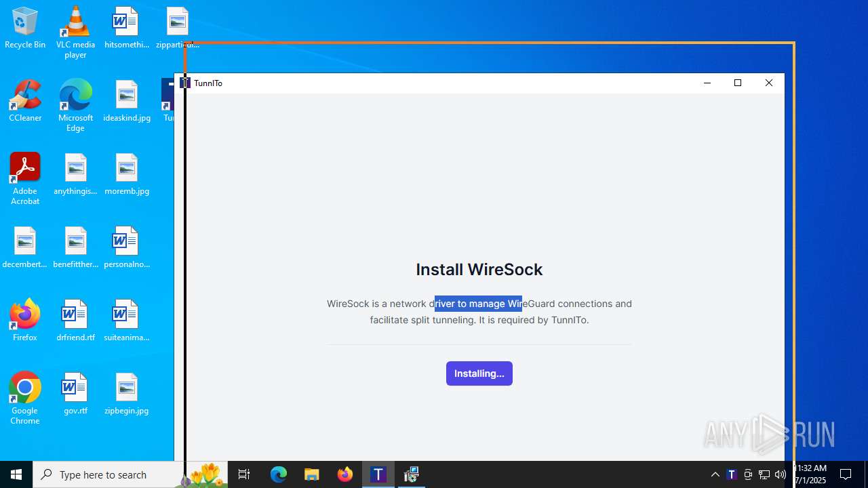Select zipbegin.jpg desktop file
Screen dimensions: 868x488
point(126,394)
